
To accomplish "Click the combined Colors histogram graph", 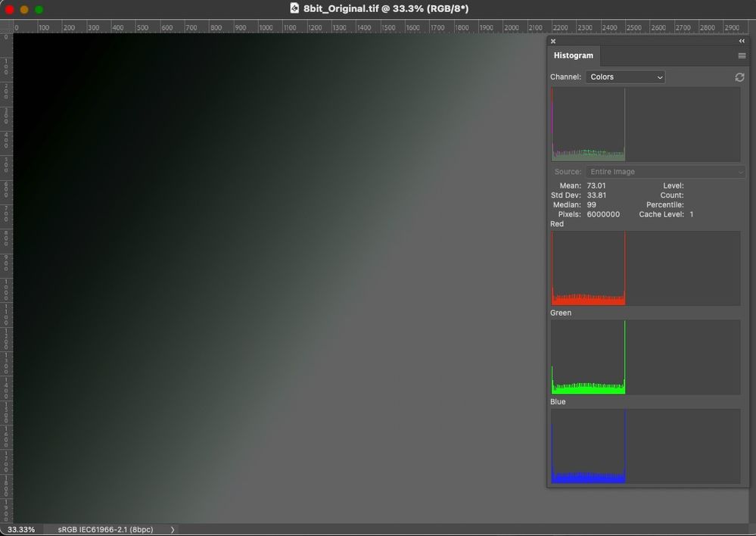I will (x=646, y=124).
